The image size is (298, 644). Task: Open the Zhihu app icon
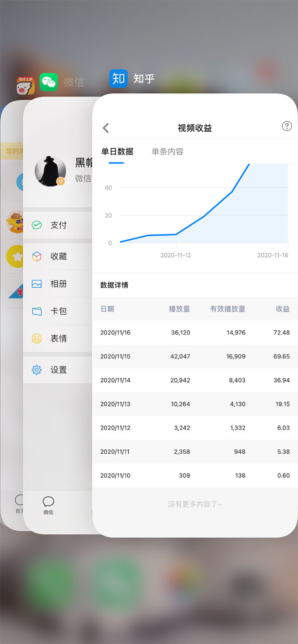[118, 78]
